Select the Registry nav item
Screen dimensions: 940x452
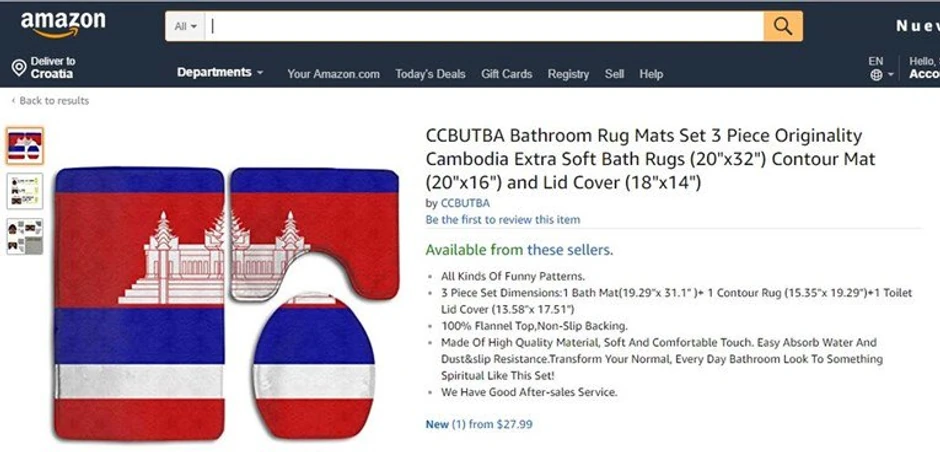568,74
